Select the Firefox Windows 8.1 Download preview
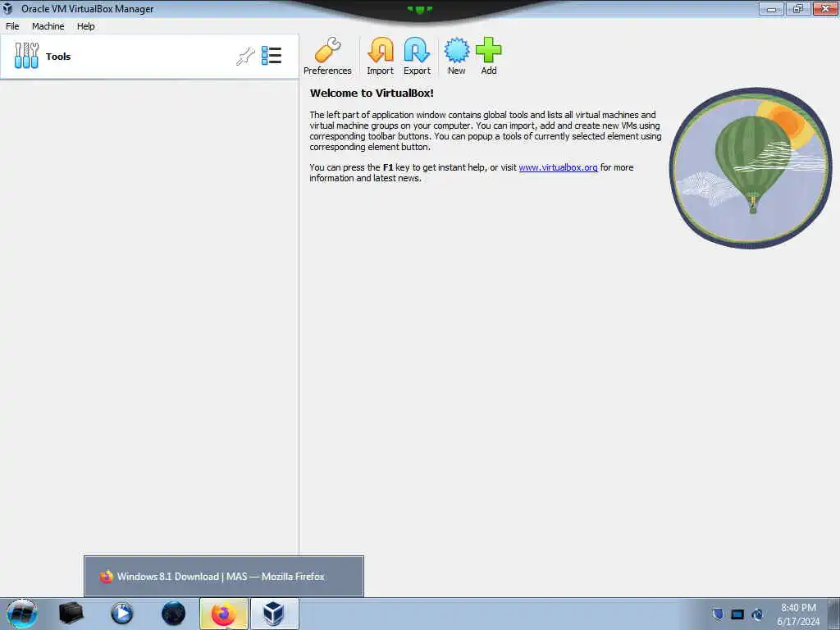Image resolution: width=840 pixels, height=630 pixels. point(224,577)
